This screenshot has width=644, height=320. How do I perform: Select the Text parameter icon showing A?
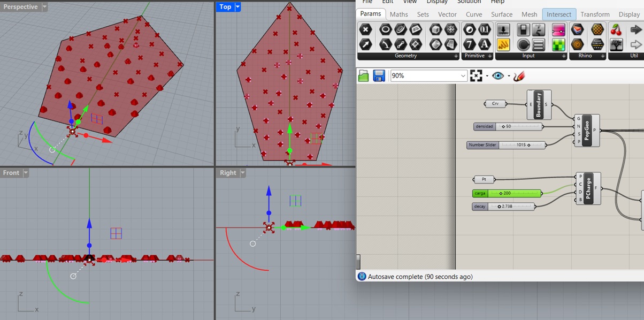(485, 44)
